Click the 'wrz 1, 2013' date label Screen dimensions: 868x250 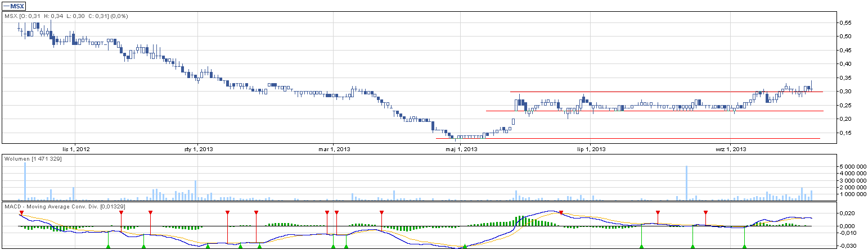pyautogui.click(x=731, y=149)
